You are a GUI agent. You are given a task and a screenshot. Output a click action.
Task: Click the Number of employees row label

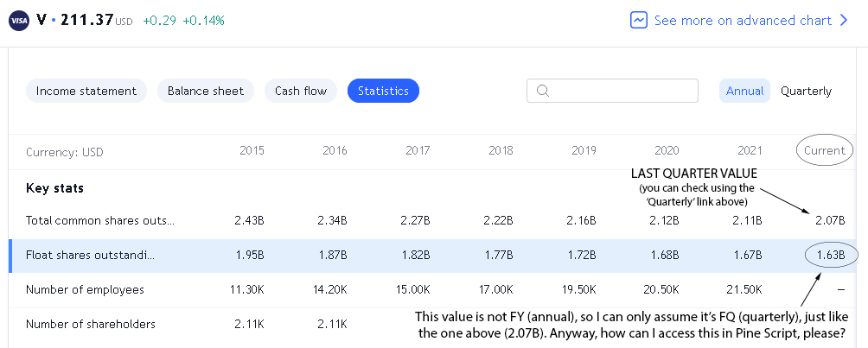[85, 289]
